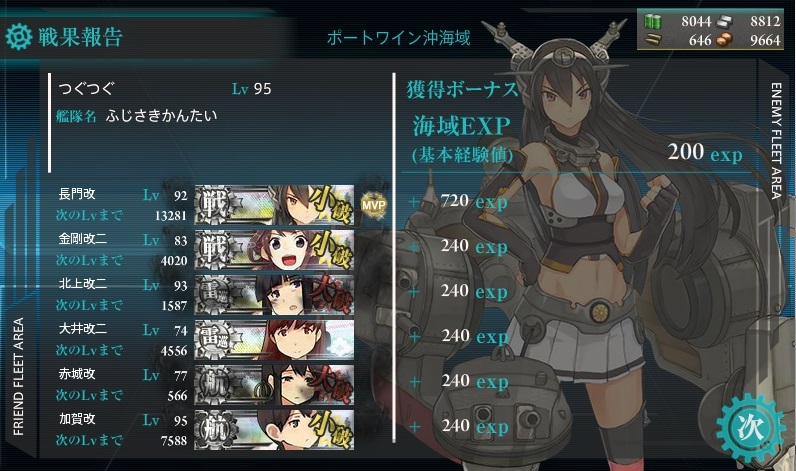This screenshot has width=796, height=471.
Task: Click the 戦果報告 title text
Action: pos(80,37)
